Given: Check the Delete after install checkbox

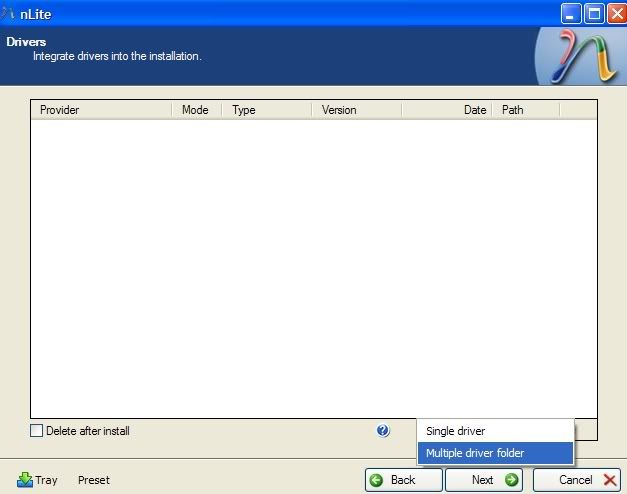Looking at the screenshot, I should pyautogui.click(x=36, y=431).
